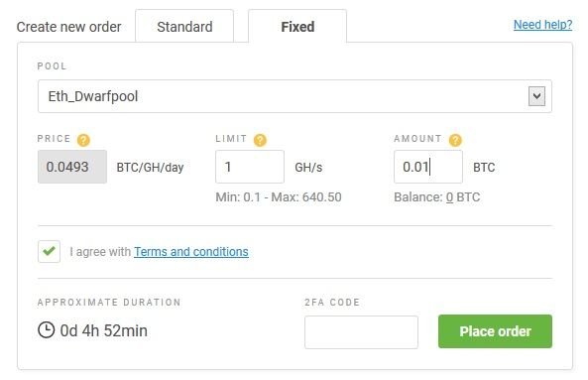This screenshot has width=588, height=380.
Task: Click the 2FA code input box
Action: click(x=361, y=332)
